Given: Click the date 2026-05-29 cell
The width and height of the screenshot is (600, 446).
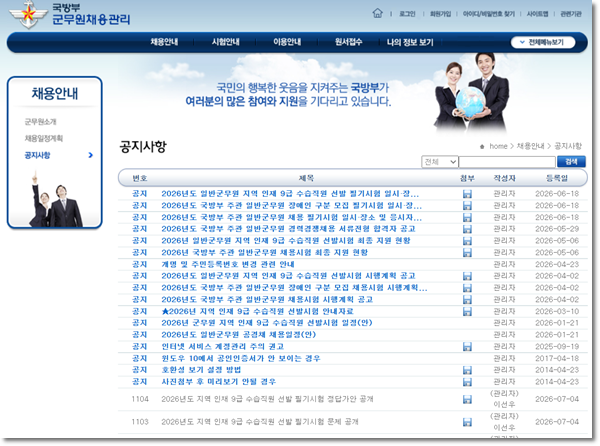Looking at the screenshot, I should (557, 229).
